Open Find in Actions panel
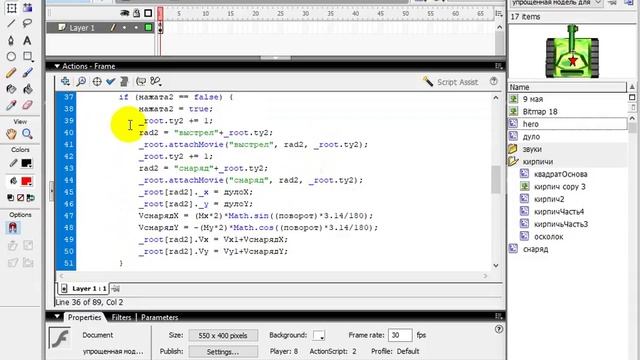Screen dimensions: 640x360 [x=81, y=82]
